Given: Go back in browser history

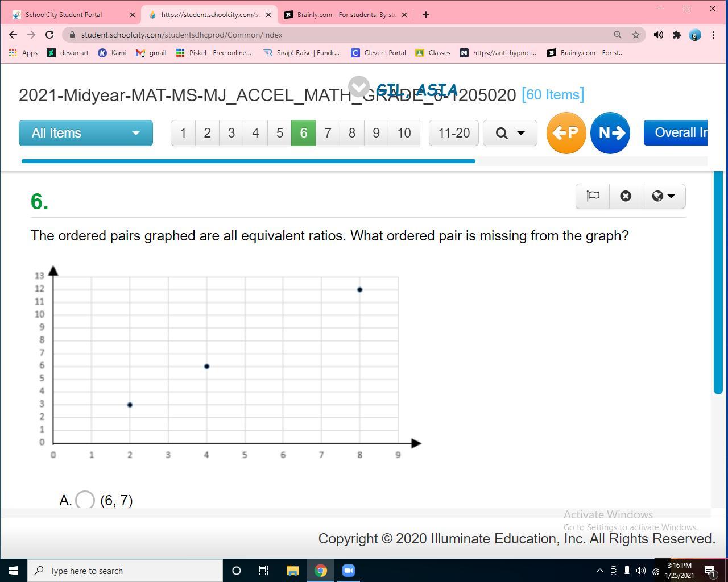Looking at the screenshot, I should click(x=13, y=35).
